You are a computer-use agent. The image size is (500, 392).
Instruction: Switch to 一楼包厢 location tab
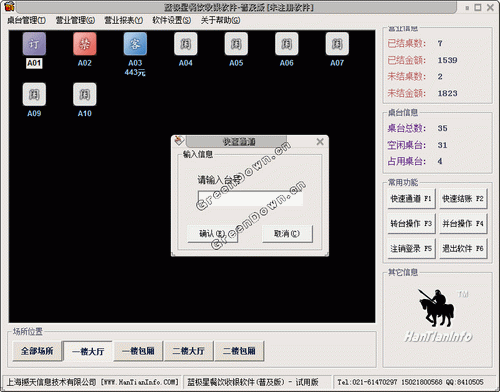click(x=138, y=351)
